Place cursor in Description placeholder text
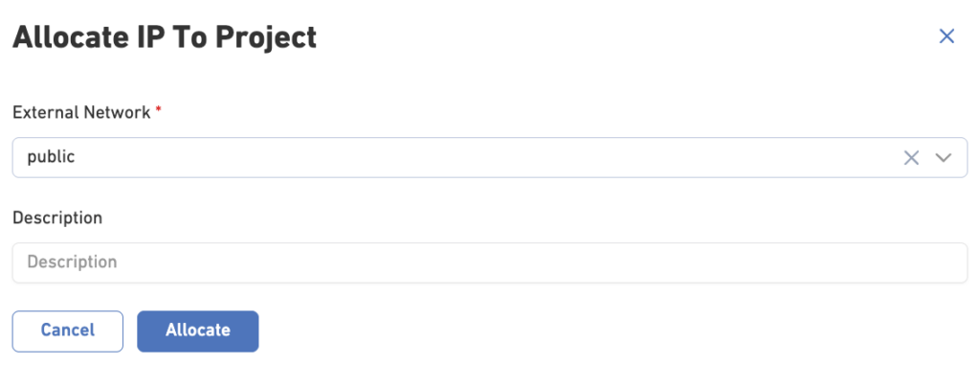The width and height of the screenshot is (980, 366). 72,262
